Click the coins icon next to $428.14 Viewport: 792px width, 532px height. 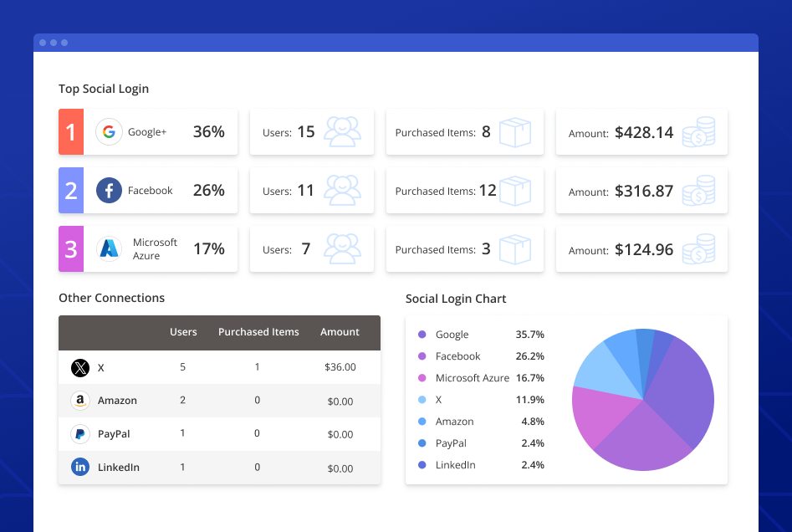click(x=701, y=132)
